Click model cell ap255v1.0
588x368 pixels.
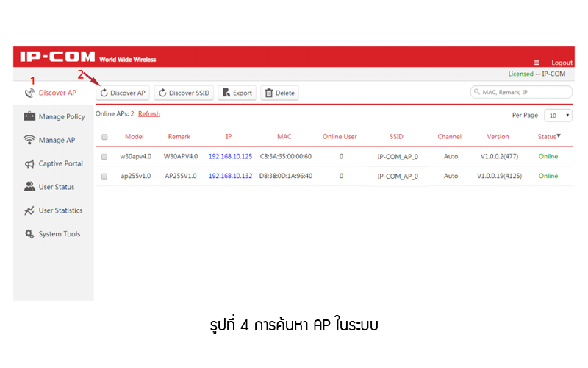136,176
